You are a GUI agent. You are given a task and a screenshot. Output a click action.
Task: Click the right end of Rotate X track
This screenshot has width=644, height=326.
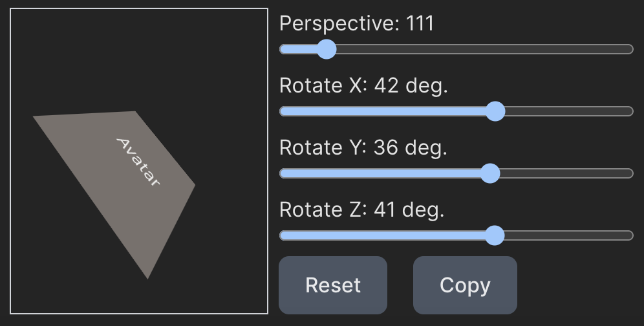(630, 111)
